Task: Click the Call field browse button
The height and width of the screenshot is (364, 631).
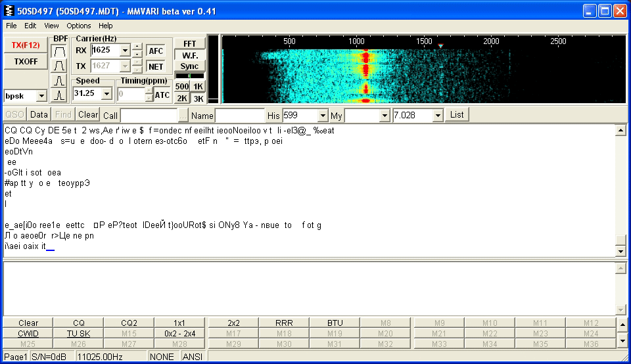Action: tap(183, 116)
